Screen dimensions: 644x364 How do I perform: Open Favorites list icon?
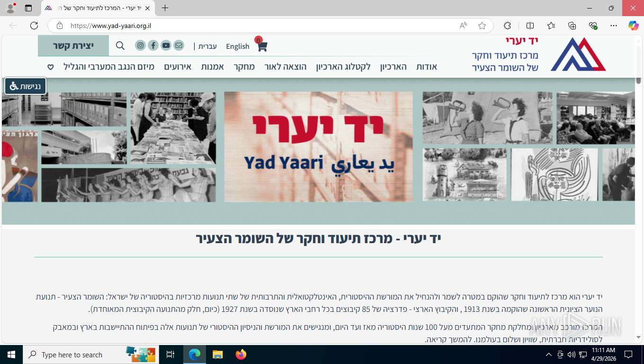click(x=551, y=26)
